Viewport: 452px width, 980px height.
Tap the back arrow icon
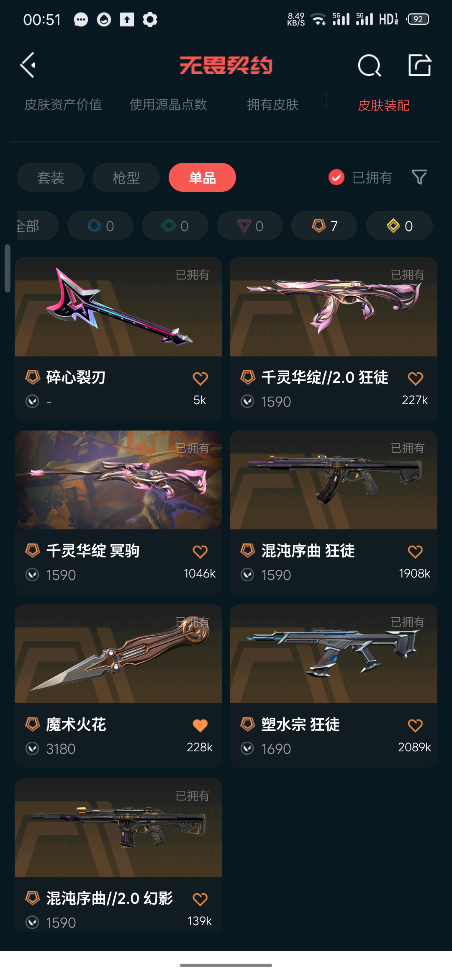click(28, 65)
